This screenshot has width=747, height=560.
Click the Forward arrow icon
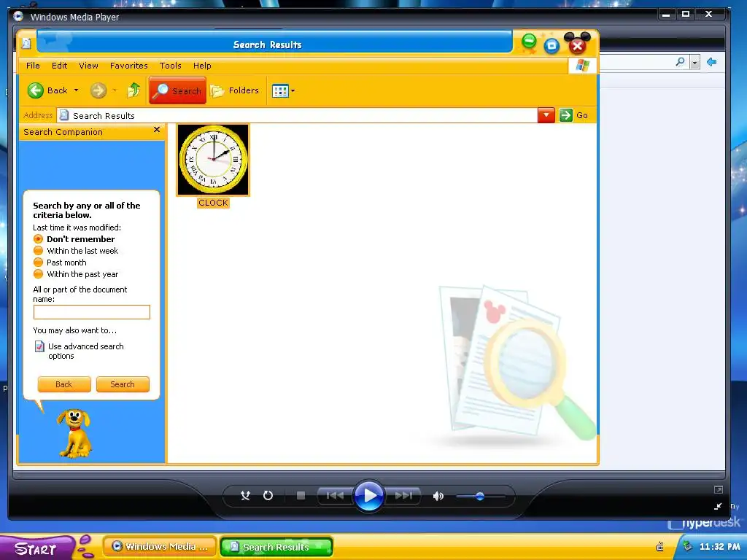(x=98, y=90)
